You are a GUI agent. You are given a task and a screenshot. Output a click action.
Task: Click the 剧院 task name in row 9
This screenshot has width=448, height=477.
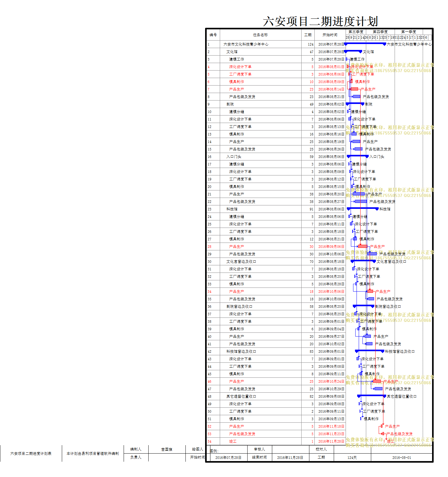coord(230,104)
